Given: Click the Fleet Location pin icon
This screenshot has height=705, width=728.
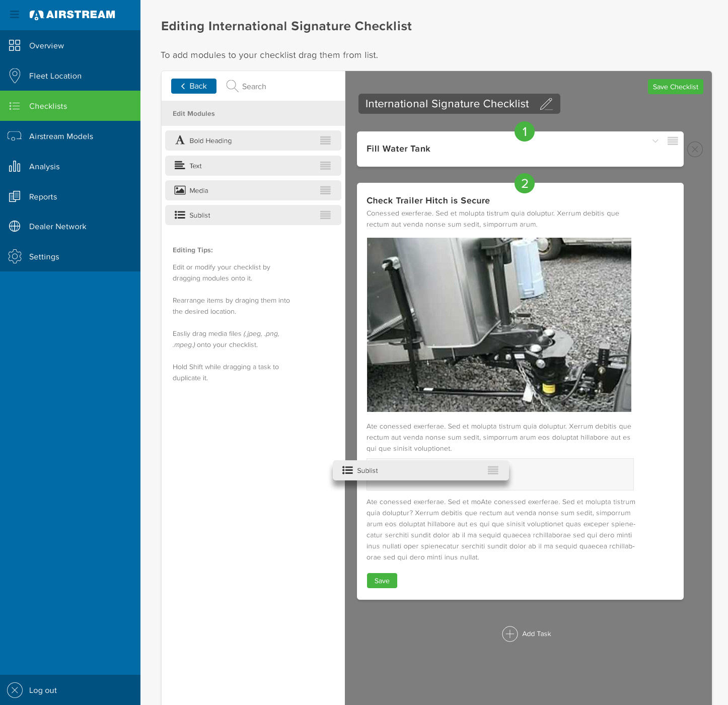Looking at the screenshot, I should point(15,76).
